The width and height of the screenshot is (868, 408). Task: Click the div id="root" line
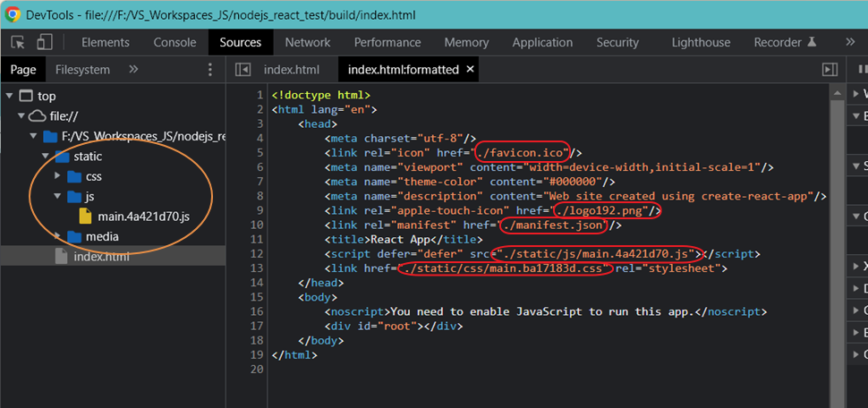pos(394,326)
